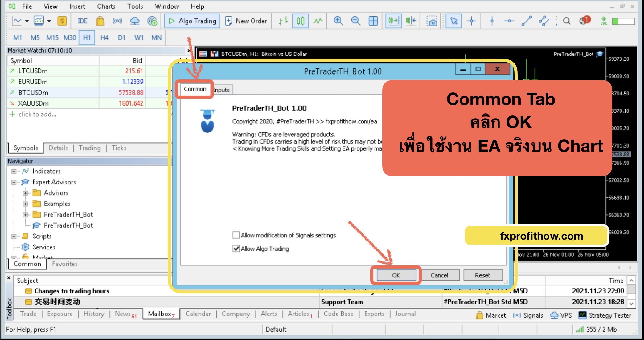Screen dimensions: 644x340
Task: Take a chart screenshot
Action: 432,21
